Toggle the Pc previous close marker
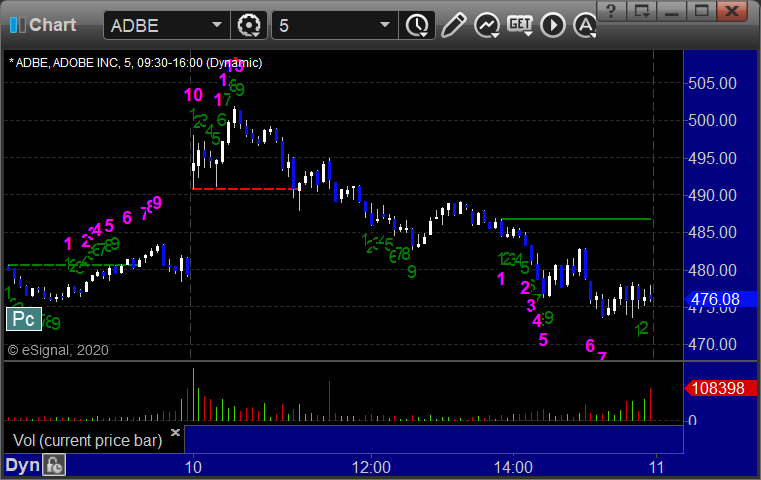This screenshot has height=480, width=761. pos(24,319)
